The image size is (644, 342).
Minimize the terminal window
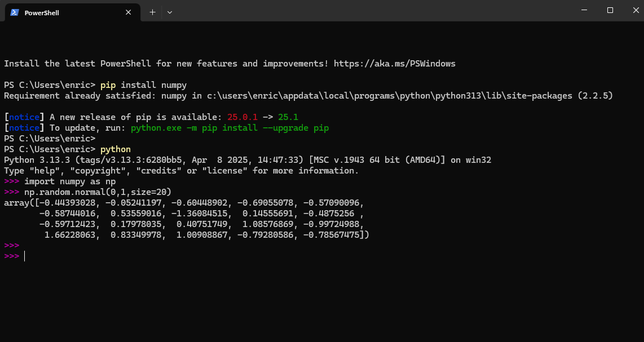[x=584, y=10]
